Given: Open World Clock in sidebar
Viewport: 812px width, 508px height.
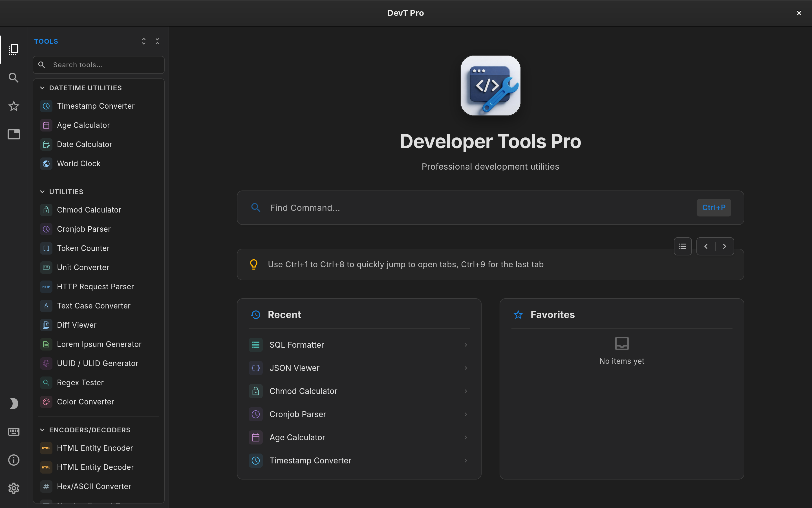Looking at the screenshot, I should point(99,164).
